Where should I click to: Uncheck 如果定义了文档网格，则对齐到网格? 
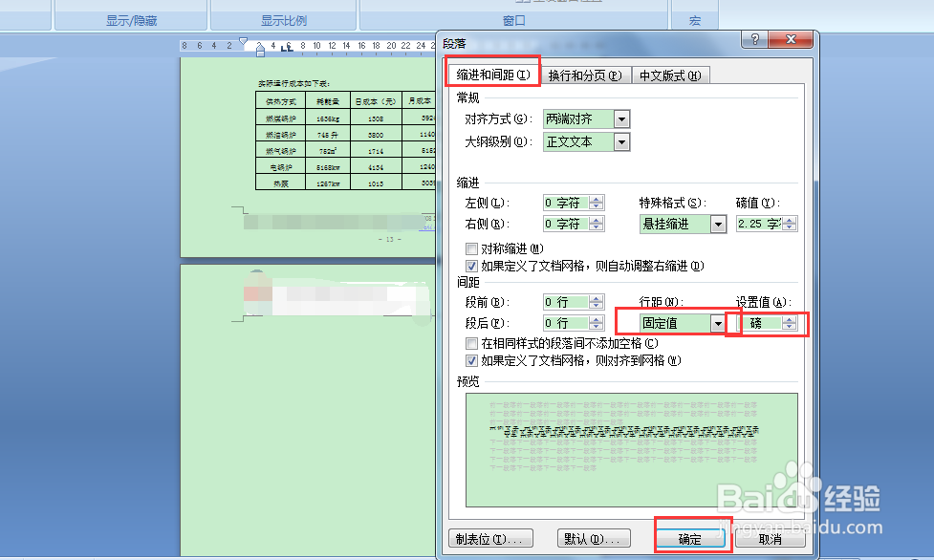click(x=472, y=360)
